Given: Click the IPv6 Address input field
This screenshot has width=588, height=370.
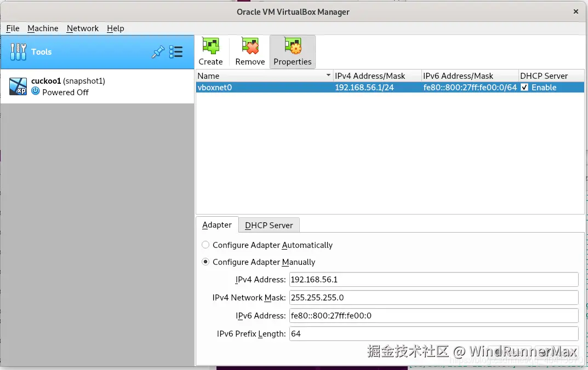Looking at the screenshot, I should 433,316.
